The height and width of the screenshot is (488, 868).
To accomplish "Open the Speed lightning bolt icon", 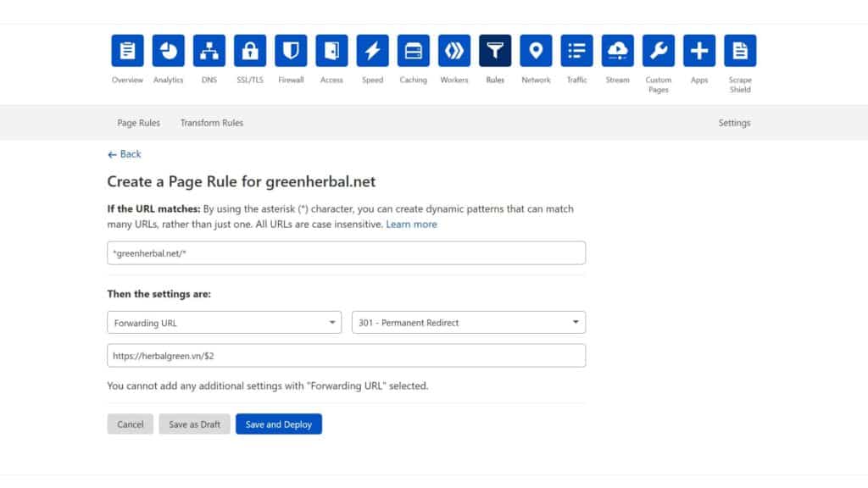I will pos(372,51).
